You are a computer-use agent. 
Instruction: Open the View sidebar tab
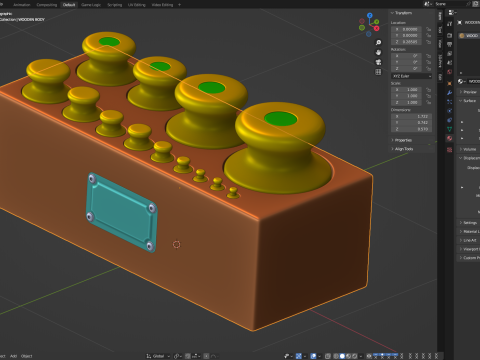click(440, 44)
